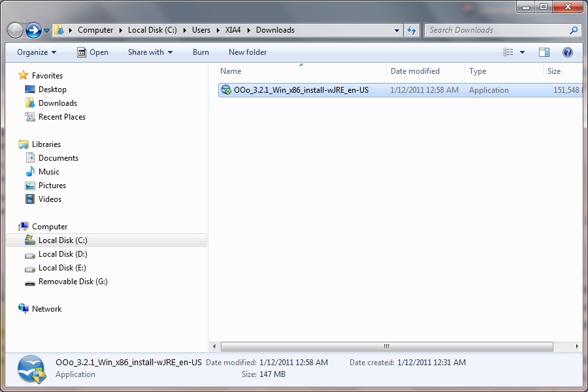Click the Date created value in details pane
This screenshot has height=392, width=588.
[431, 363]
